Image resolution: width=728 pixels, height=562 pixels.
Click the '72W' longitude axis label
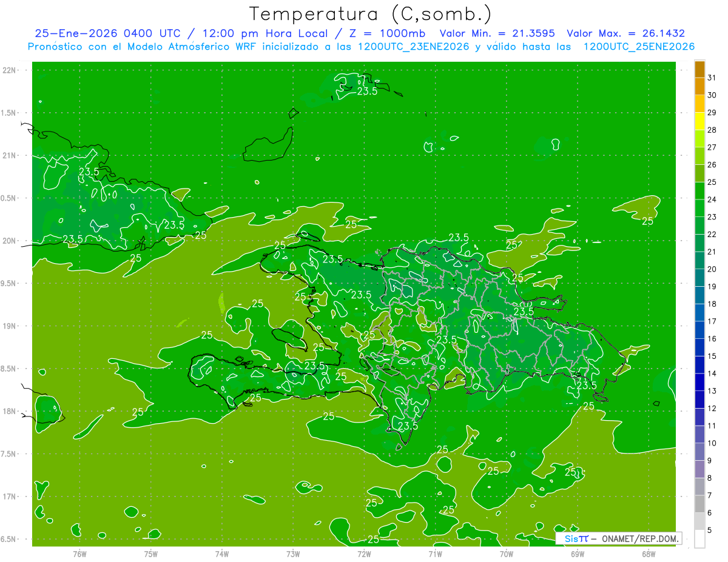pos(364,554)
